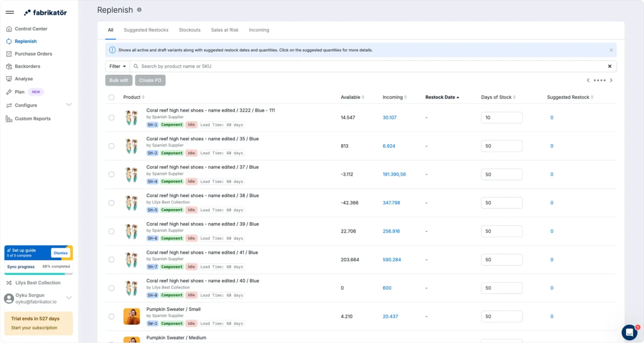This screenshot has width=644, height=343.
Task: Dismiss the Set up guide
Action: (x=61, y=253)
